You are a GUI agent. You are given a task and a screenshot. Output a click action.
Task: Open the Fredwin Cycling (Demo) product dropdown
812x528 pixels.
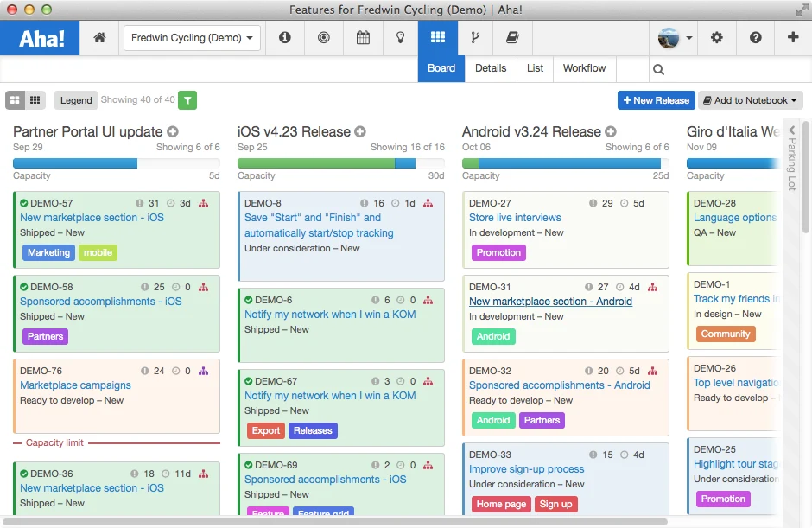point(192,38)
